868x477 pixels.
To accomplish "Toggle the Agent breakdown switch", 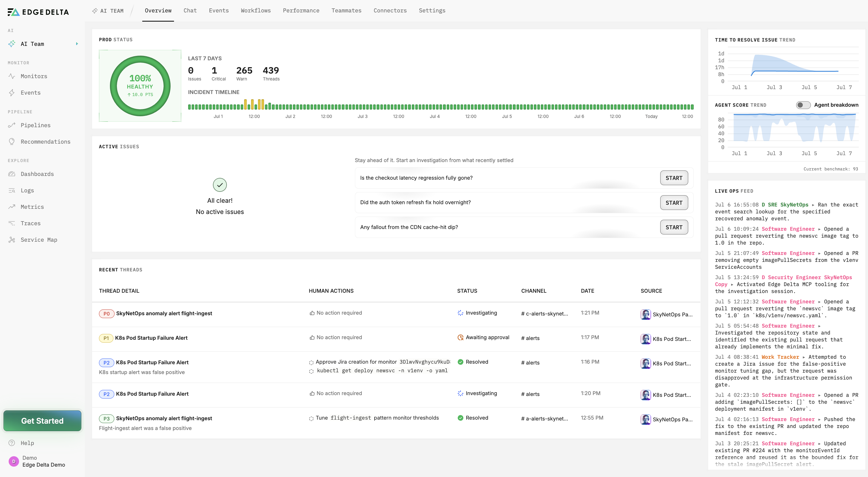I will click(803, 105).
